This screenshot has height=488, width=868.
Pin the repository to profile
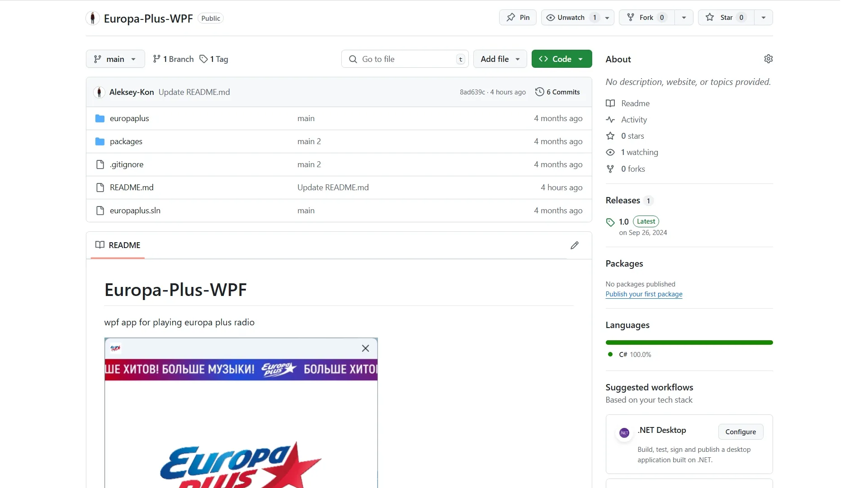click(518, 18)
